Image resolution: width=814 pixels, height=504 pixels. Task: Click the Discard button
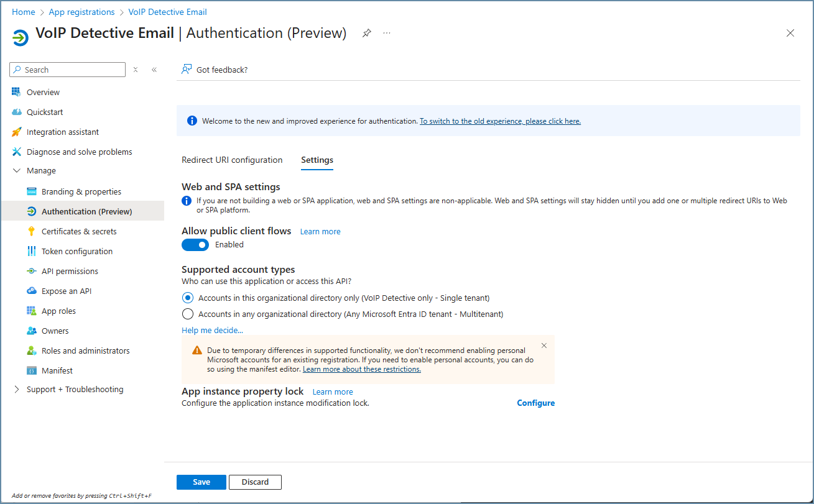pyautogui.click(x=255, y=482)
